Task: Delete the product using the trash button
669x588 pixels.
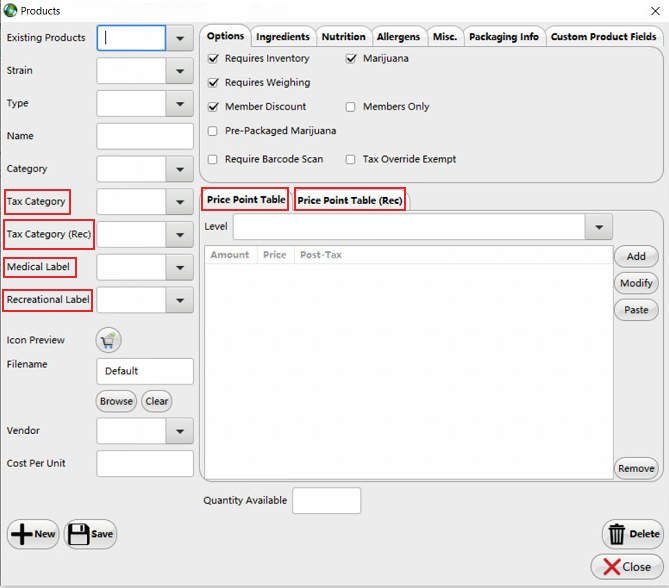Action: coord(633,534)
